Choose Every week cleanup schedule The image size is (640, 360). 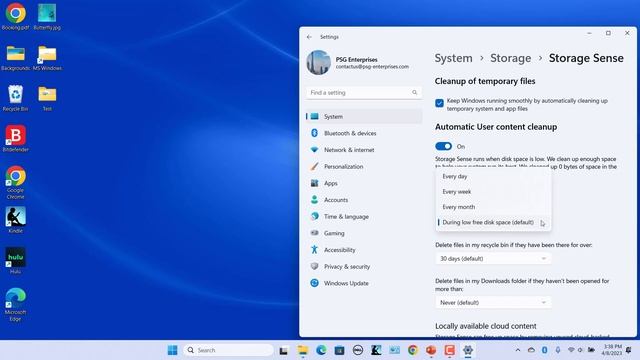(x=493, y=192)
